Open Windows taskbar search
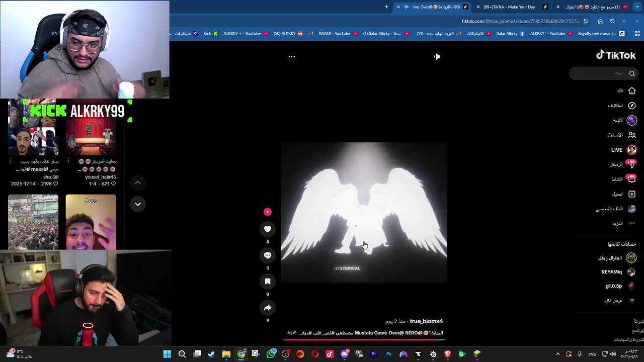Image resolution: width=644 pixels, height=362 pixels. [x=182, y=354]
